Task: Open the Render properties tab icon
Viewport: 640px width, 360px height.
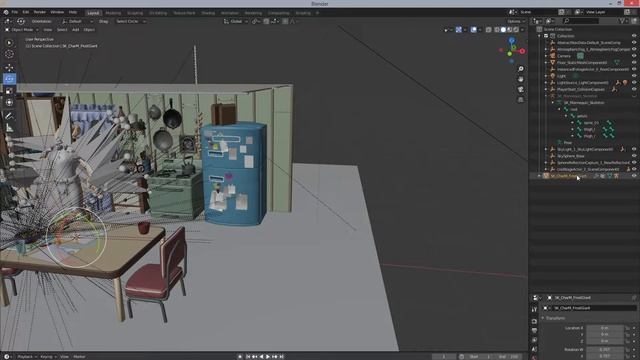Action: tap(534, 322)
